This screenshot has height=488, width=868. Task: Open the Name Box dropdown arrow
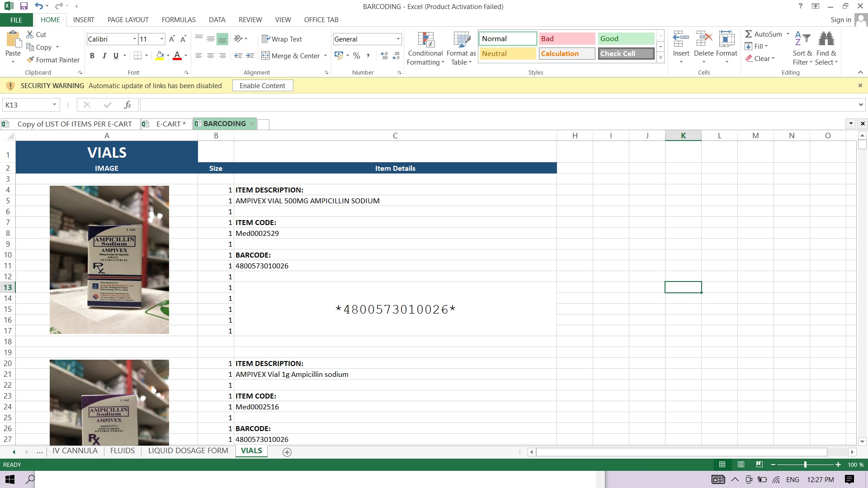click(54, 105)
